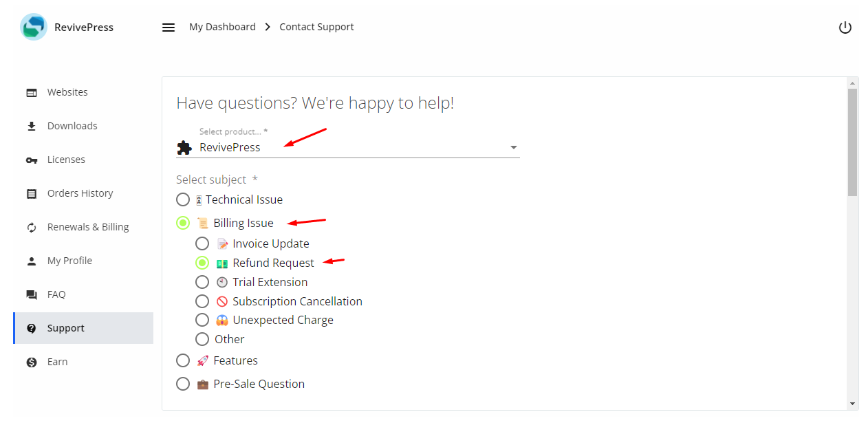Select the Unexpected Charge radio button
The image size is (868, 423).
202,320
